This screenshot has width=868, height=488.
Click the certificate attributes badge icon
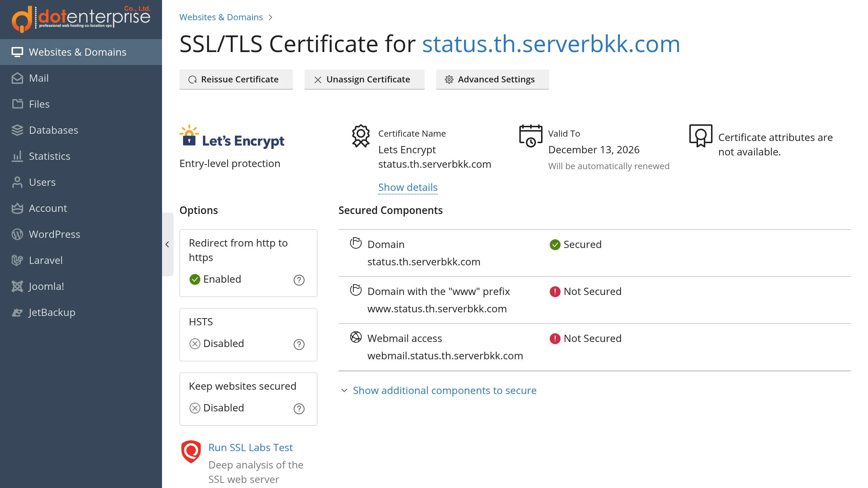tap(701, 136)
